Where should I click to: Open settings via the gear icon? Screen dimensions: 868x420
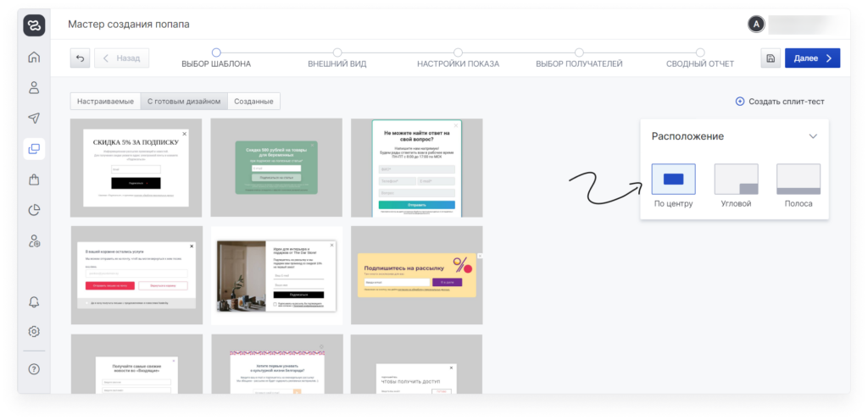[x=34, y=331]
